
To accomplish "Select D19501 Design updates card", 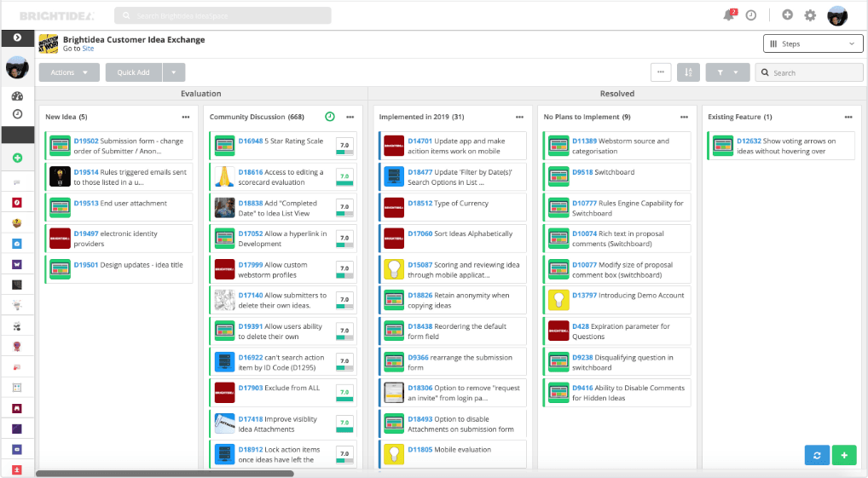I will tap(119, 269).
